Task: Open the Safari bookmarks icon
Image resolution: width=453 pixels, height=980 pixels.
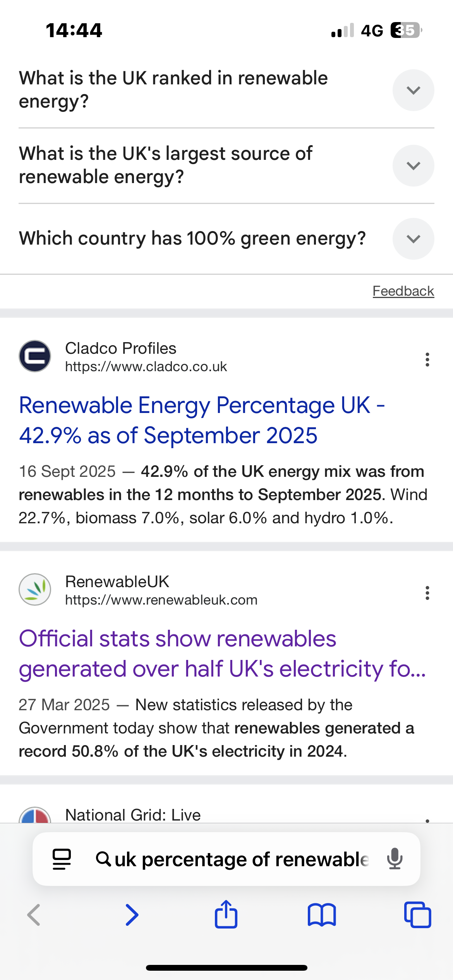Action: click(x=322, y=915)
